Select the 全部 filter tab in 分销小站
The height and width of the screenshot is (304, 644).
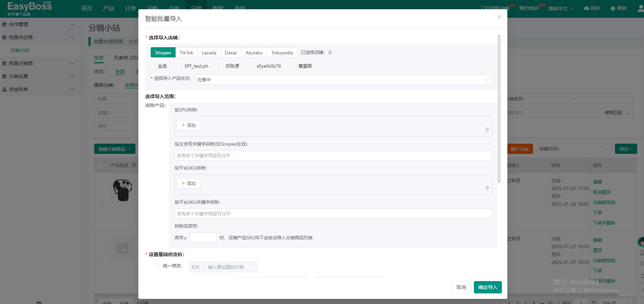(x=99, y=58)
